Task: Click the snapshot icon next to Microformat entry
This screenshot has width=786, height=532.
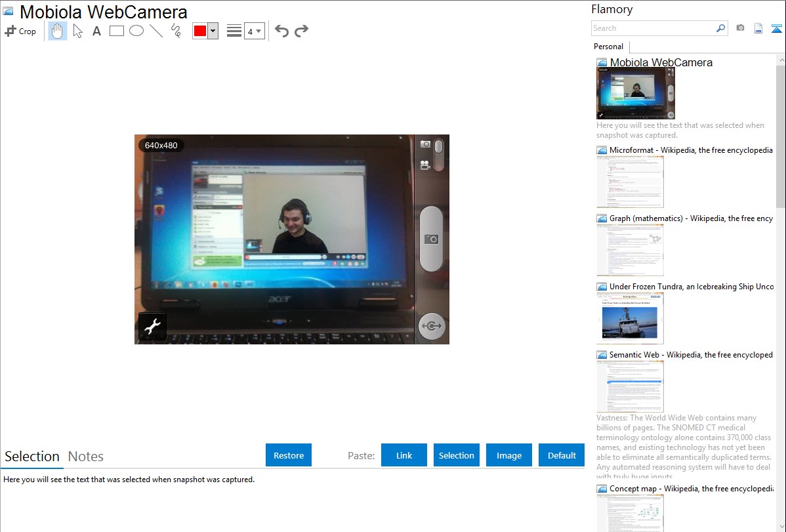Action: pyautogui.click(x=602, y=150)
